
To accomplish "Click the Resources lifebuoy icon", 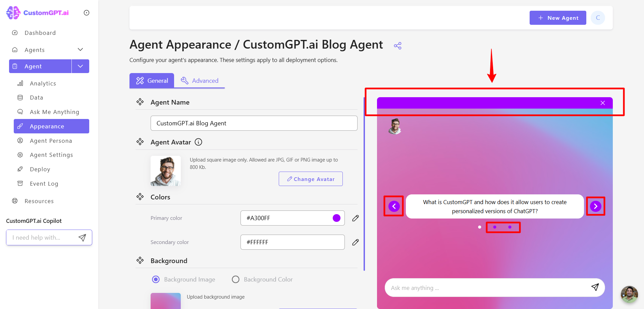I will click(x=15, y=201).
